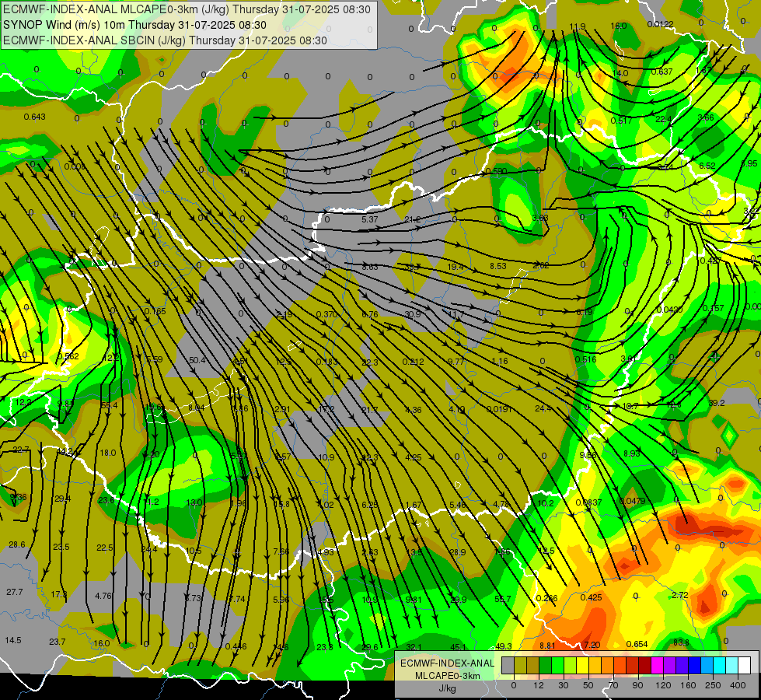Click the map value '0.266'
Screen dimensions: 761x700
coord(547,598)
